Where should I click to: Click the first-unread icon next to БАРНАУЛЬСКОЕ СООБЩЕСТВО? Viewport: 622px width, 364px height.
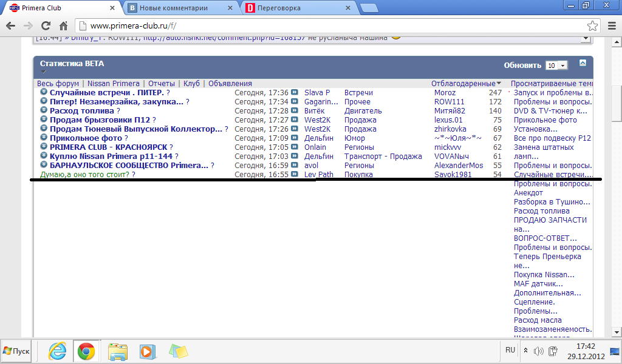44,165
